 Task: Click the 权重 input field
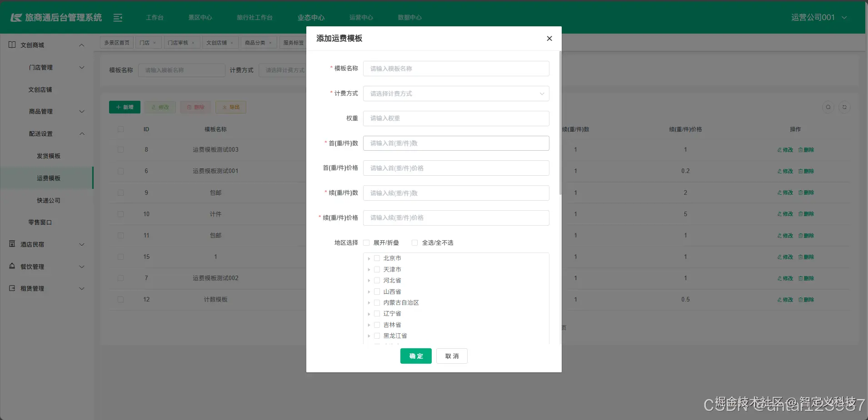pos(456,119)
